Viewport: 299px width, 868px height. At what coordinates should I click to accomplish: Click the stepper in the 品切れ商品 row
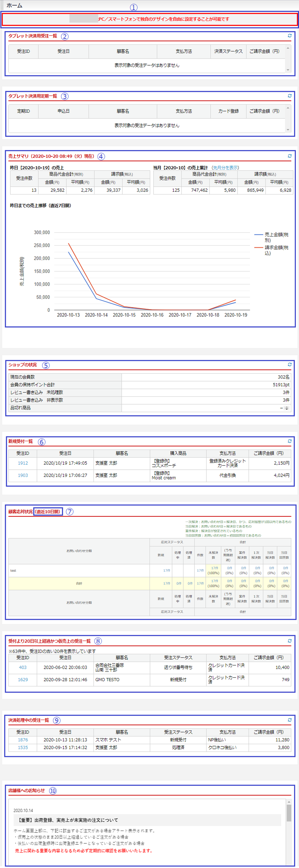(287, 408)
